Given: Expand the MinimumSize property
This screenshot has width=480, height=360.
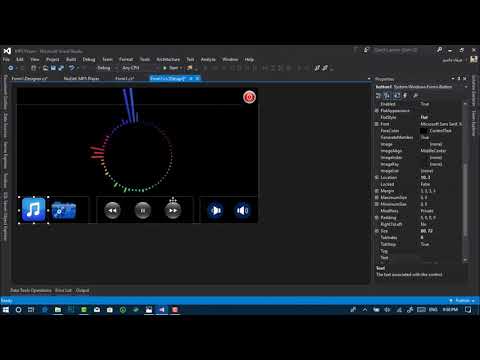Looking at the screenshot, I should (x=377, y=204).
